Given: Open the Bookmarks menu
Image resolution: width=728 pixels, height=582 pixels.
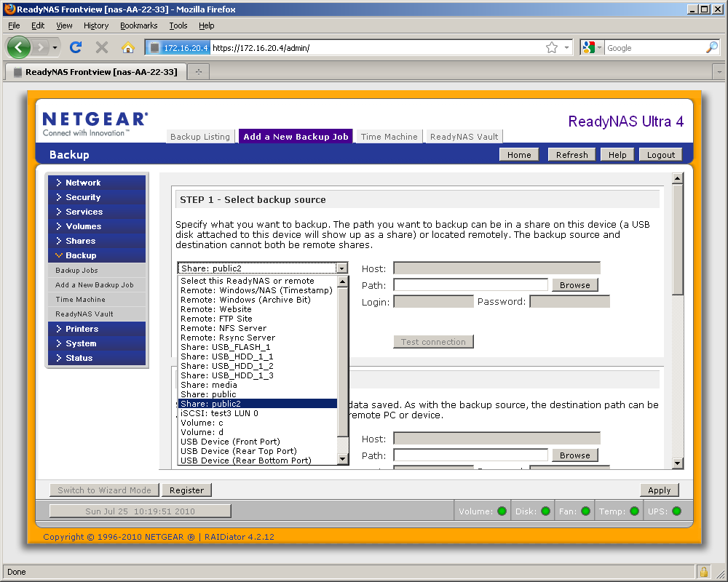Looking at the screenshot, I should (x=139, y=25).
